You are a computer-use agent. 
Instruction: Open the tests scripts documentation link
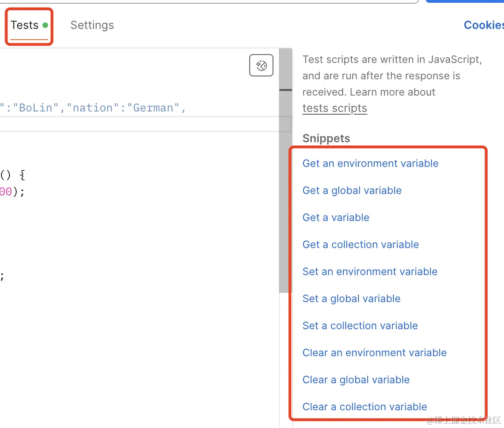coord(335,108)
